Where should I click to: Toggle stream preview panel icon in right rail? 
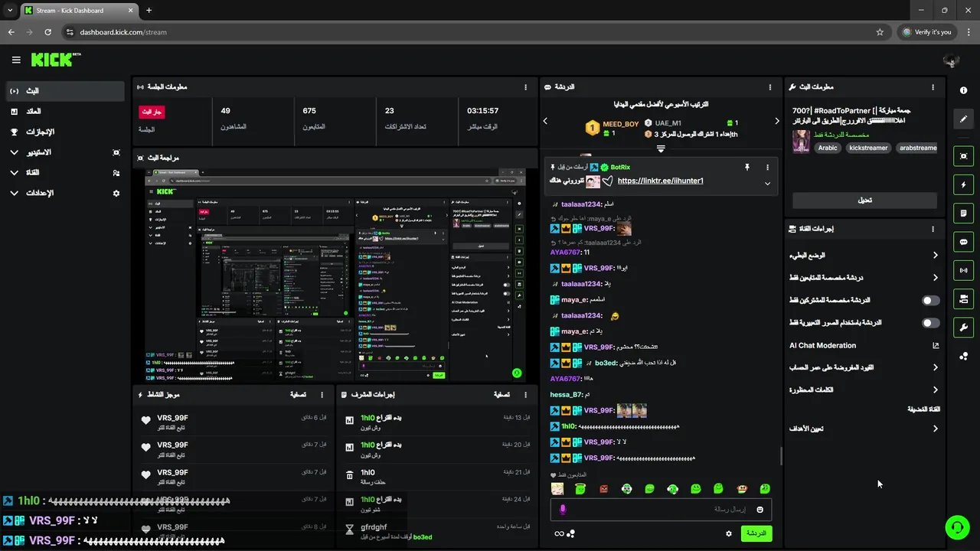coord(963,156)
